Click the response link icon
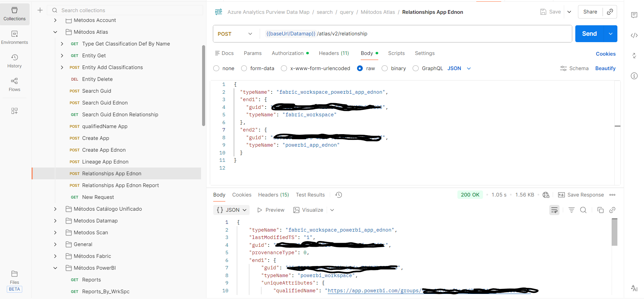 coord(612,210)
